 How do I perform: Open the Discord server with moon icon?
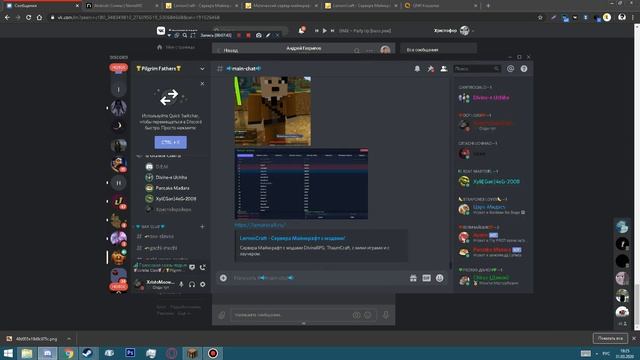point(118,126)
